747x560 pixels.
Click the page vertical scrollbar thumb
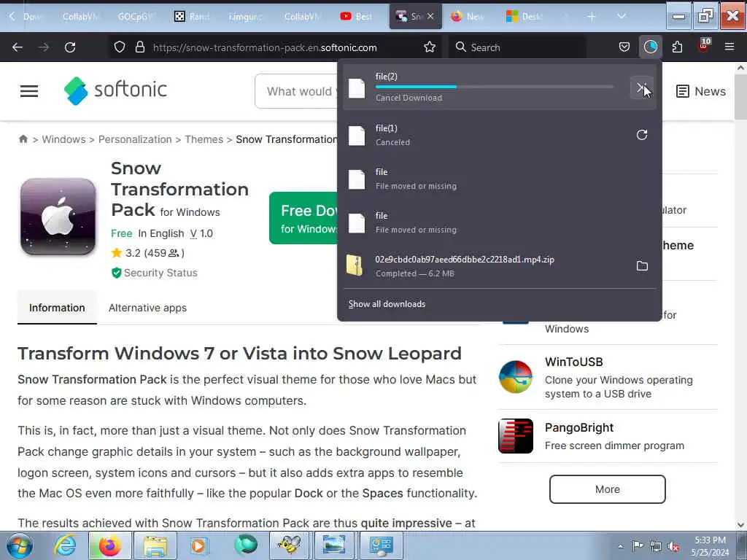(740, 97)
